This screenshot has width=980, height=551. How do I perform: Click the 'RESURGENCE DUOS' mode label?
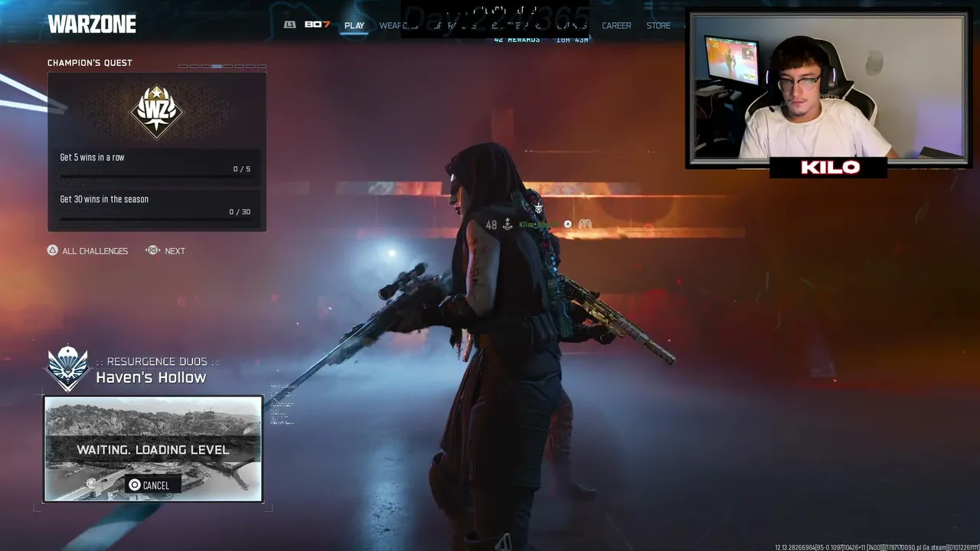pyautogui.click(x=157, y=361)
